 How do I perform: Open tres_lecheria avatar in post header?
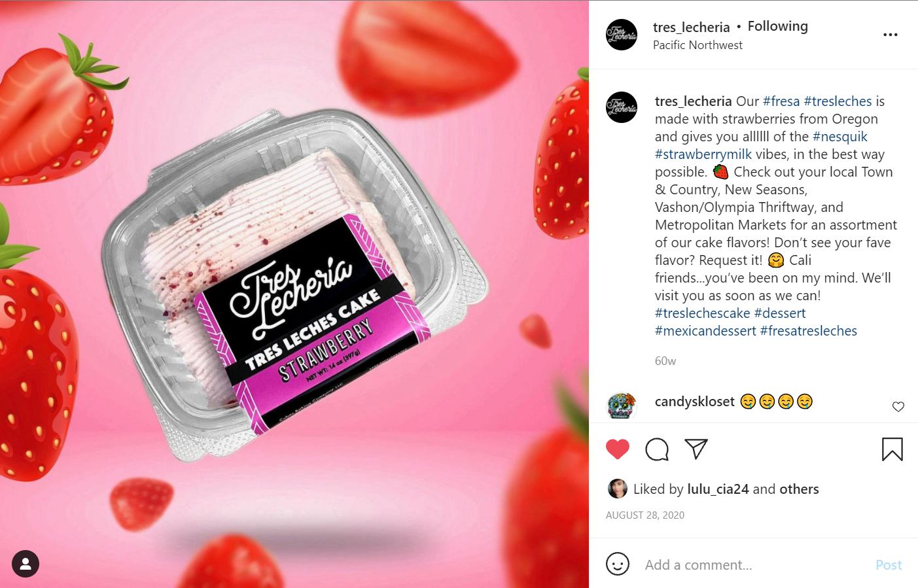(x=622, y=35)
